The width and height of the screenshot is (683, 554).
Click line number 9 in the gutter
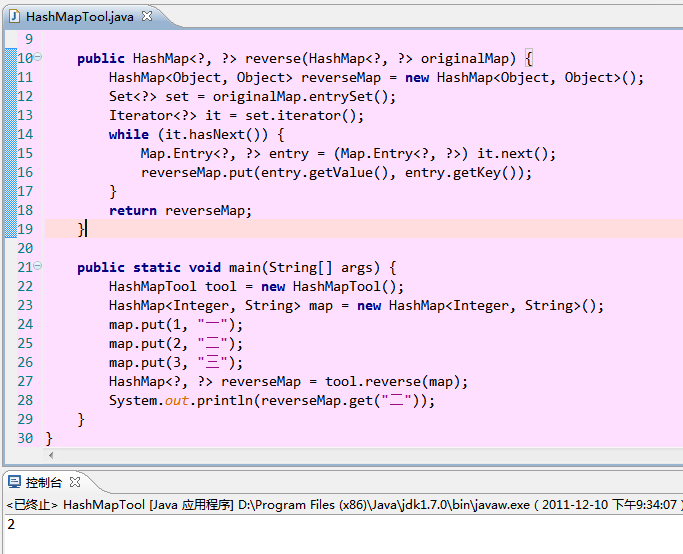[x=29, y=39]
